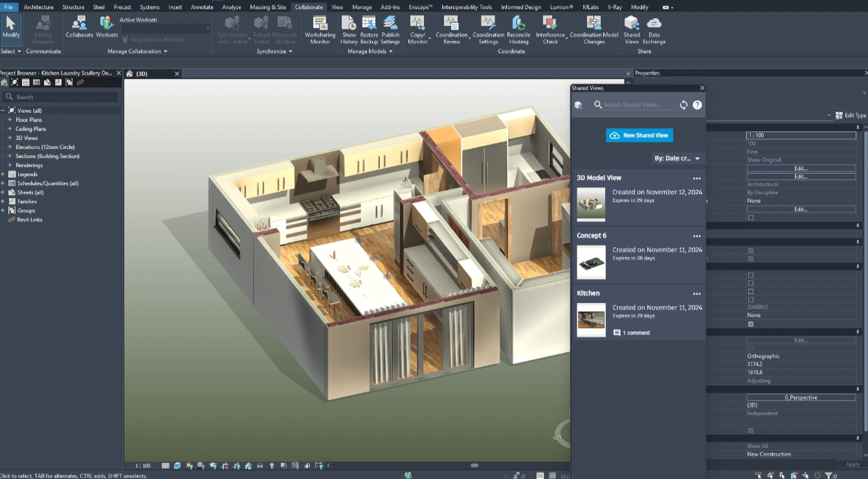Screen dimensions: 868x479
Task: Open Coordination Settings
Action: click(488, 30)
